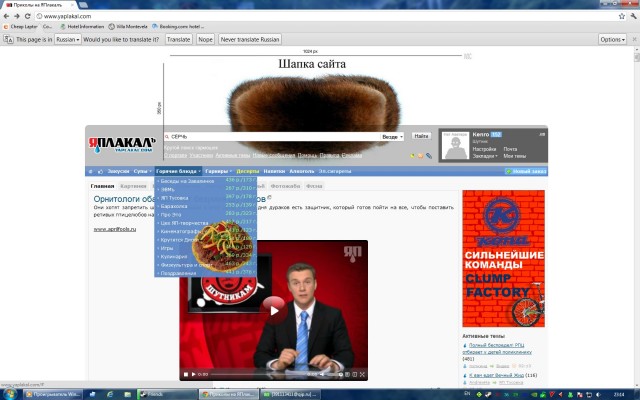Select 'Игры' dropdown entry

(167, 248)
